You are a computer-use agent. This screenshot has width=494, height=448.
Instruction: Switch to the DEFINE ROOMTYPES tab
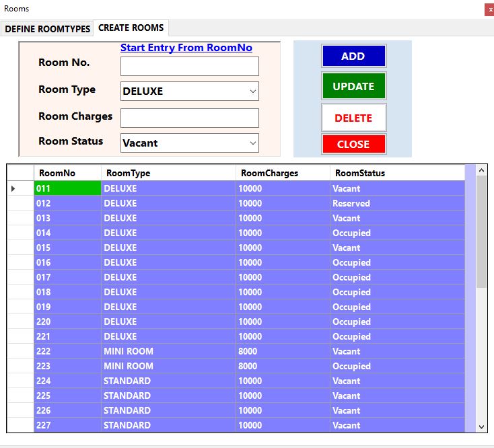point(47,29)
